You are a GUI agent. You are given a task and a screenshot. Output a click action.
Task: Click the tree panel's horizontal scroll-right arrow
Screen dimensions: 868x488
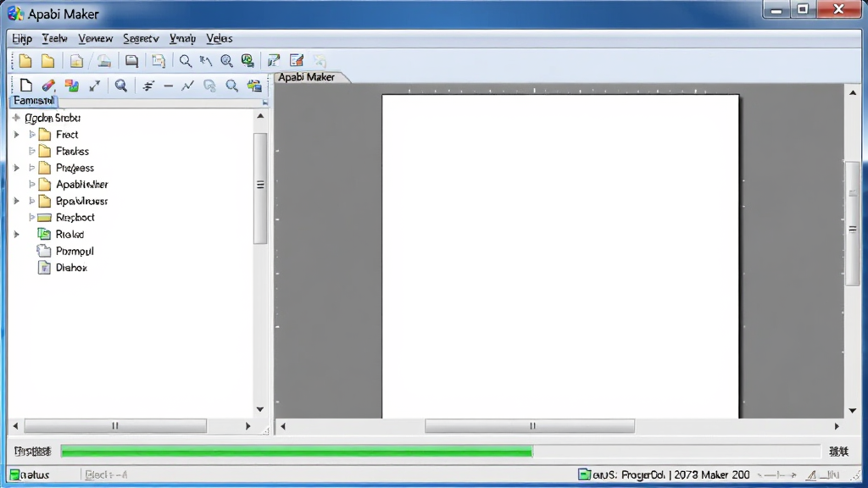tap(248, 426)
